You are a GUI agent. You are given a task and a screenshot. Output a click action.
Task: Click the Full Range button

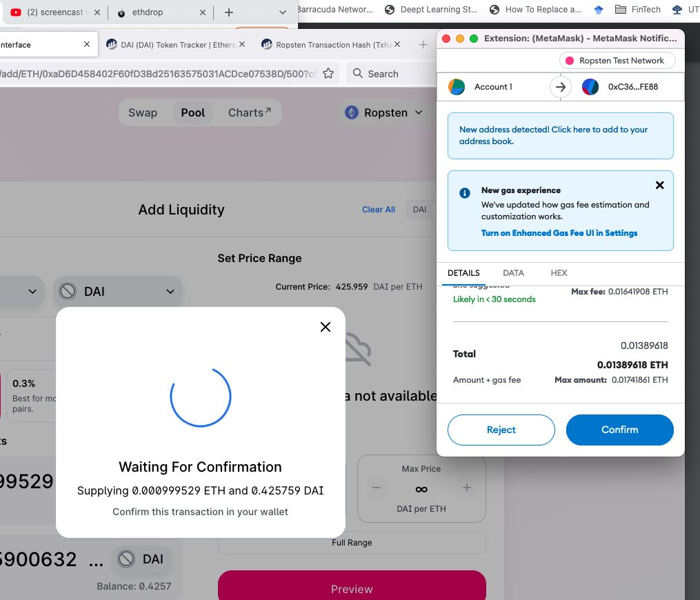pyautogui.click(x=352, y=542)
